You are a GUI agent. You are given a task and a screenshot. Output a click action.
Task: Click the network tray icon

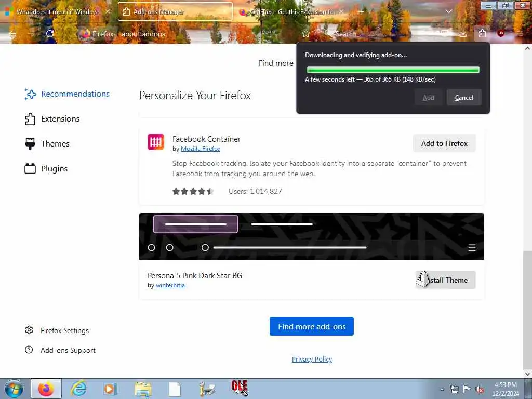[454, 389]
